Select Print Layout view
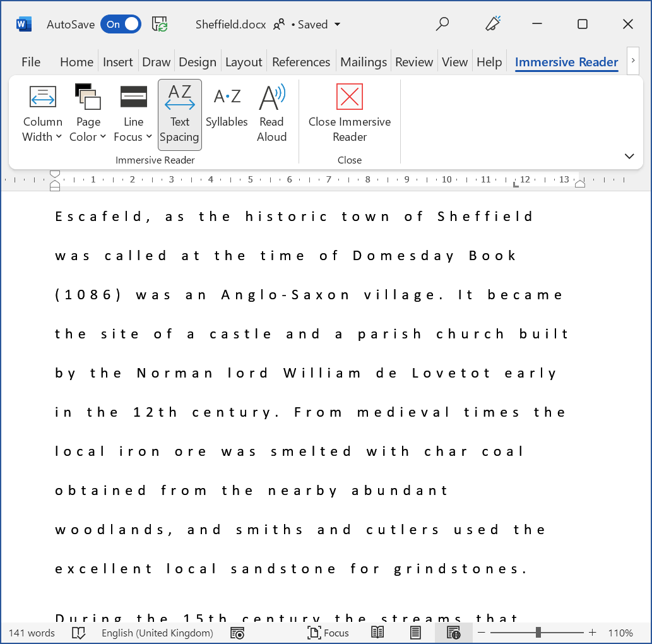652x644 pixels. 415,633
